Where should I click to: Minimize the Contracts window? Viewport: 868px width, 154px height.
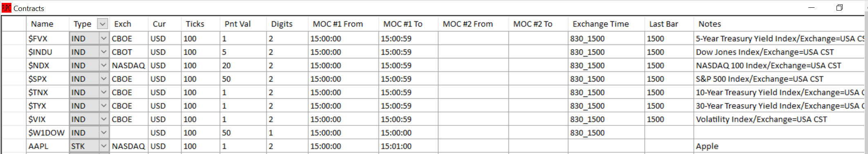point(812,8)
